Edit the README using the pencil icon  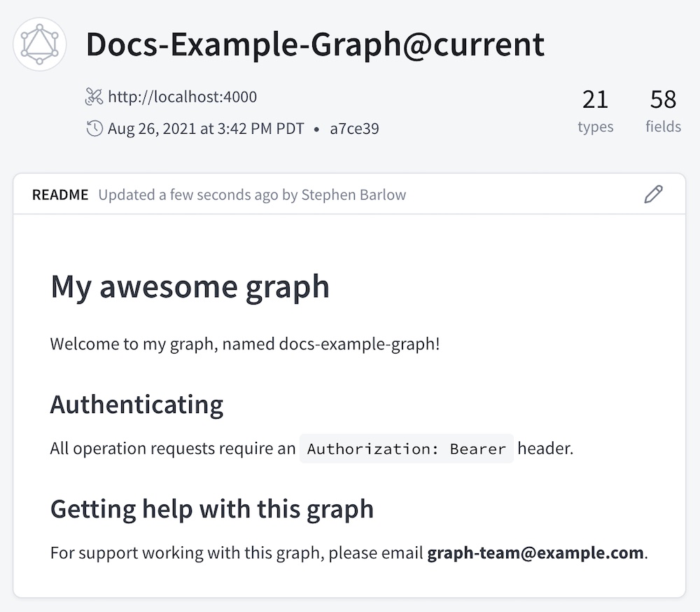pos(652,194)
